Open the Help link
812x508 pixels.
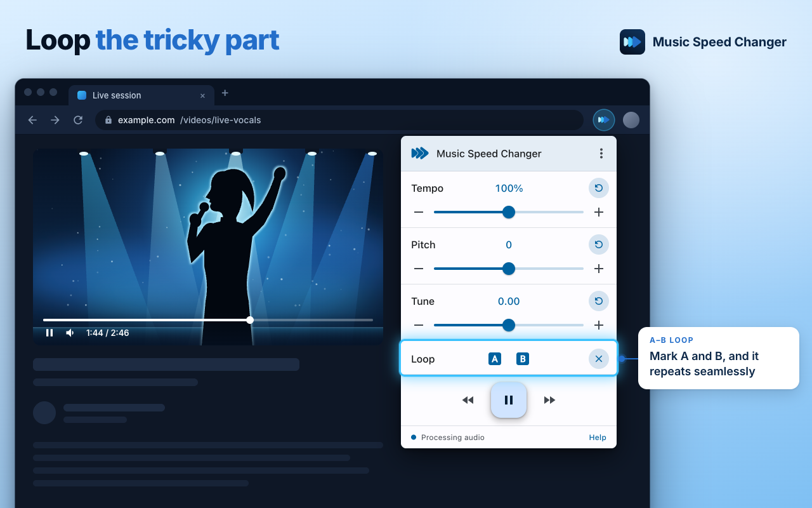[598, 438]
